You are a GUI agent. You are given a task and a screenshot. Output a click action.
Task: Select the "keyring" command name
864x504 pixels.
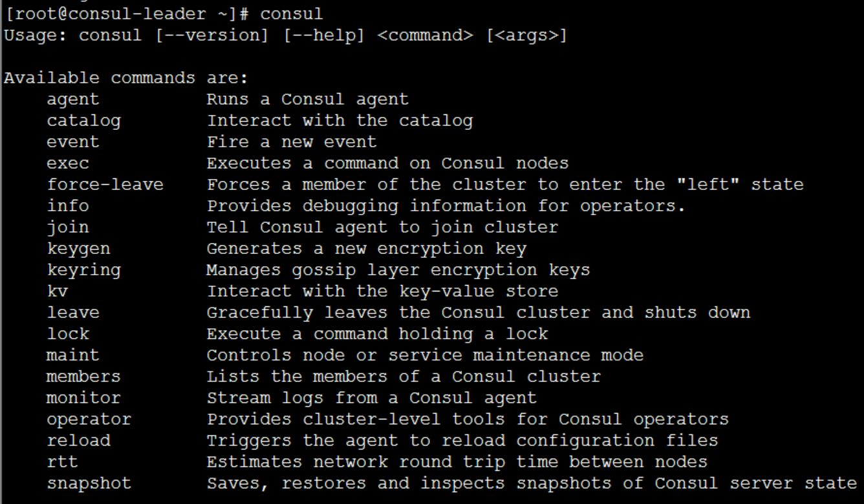[83, 270]
